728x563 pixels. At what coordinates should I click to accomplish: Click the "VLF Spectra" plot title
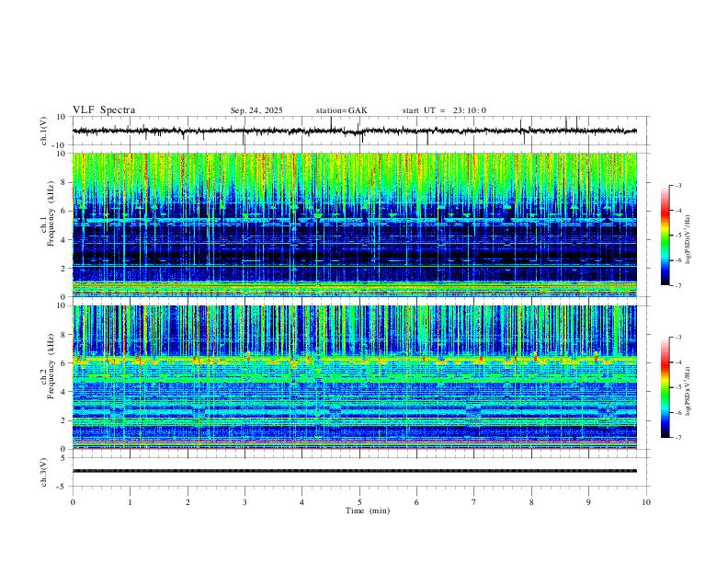click(x=104, y=110)
